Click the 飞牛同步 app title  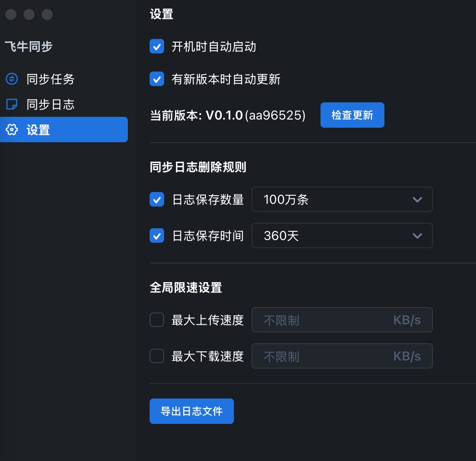point(29,46)
